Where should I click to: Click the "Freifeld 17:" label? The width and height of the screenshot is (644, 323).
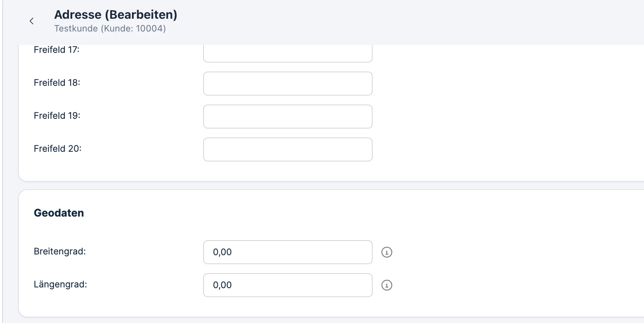(x=57, y=50)
